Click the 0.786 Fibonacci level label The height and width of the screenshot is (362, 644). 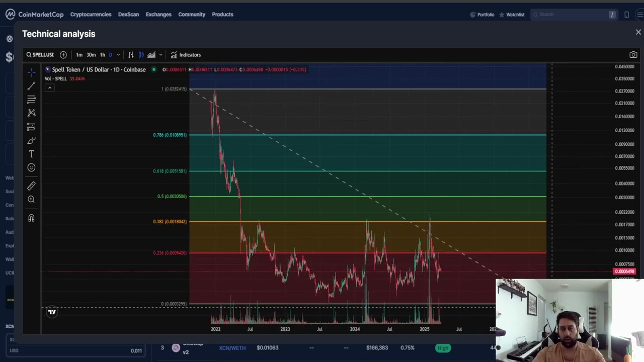170,135
